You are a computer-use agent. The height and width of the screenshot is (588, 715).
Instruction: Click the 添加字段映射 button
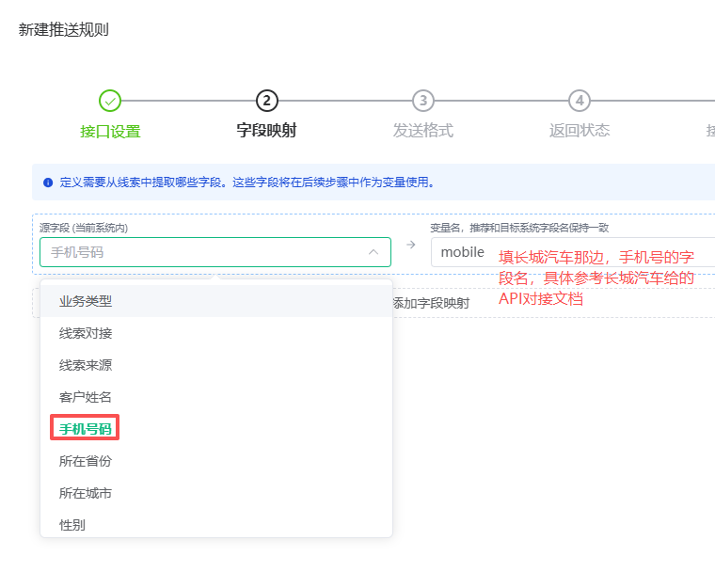tap(432, 303)
